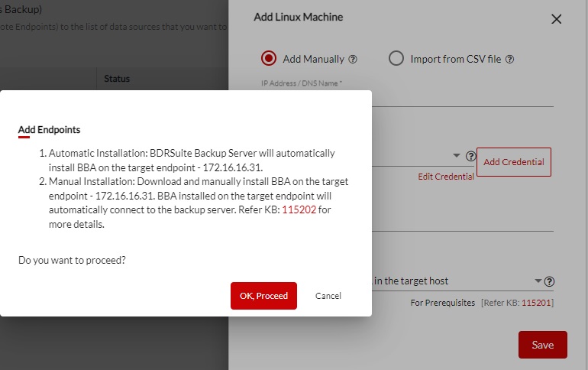Click the Add Credential button
The image size is (588, 370).
pos(514,162)
